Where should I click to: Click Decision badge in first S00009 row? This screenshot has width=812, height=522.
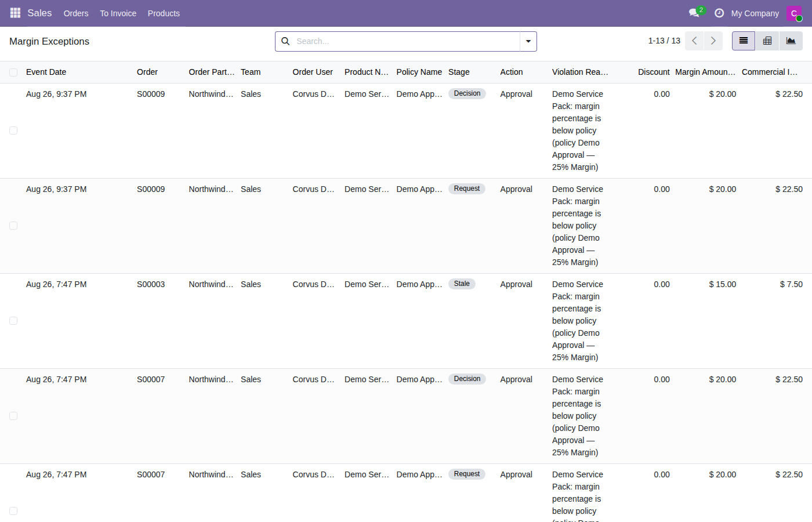pos(467,93)
